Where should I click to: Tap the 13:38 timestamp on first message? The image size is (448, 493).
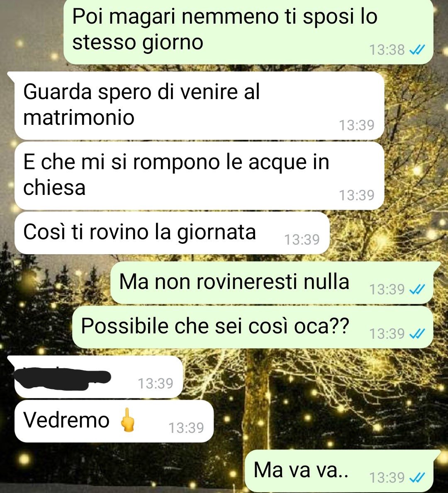(x=387, y=50)
